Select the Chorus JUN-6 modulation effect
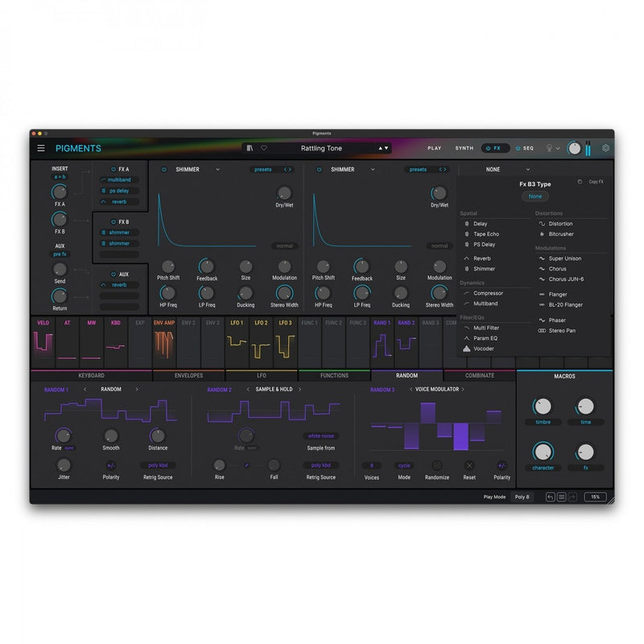The image size is (644, 644). coord(566,279)
